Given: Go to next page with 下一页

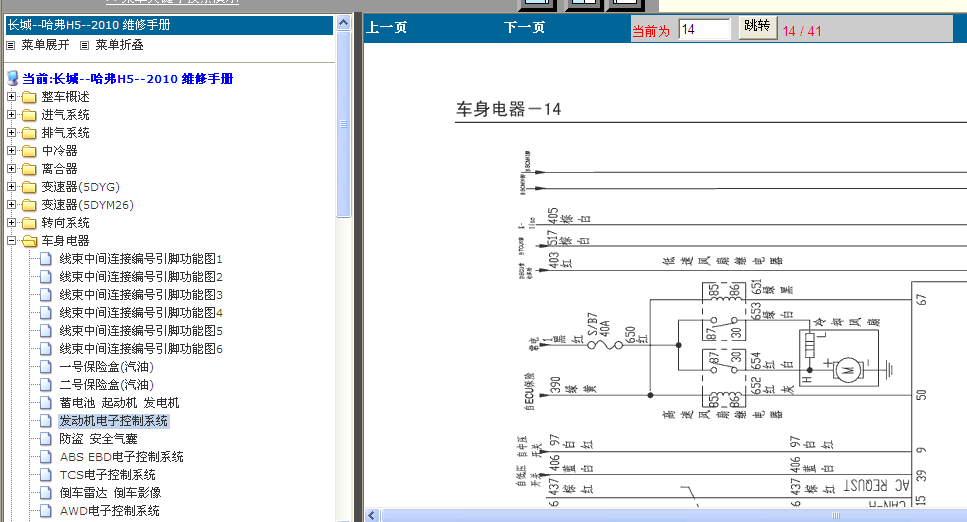Looking at the screenshot, I should coord(524,27).
